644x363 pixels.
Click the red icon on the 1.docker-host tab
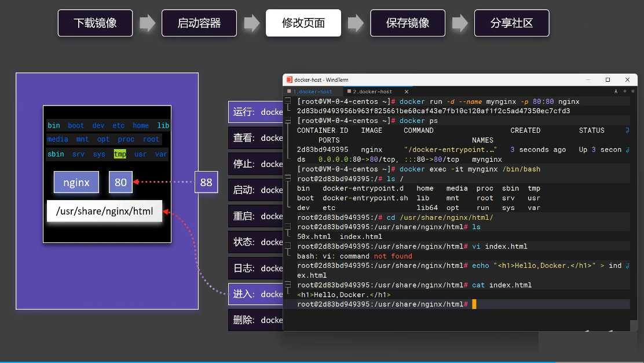(x=289, y=92)
